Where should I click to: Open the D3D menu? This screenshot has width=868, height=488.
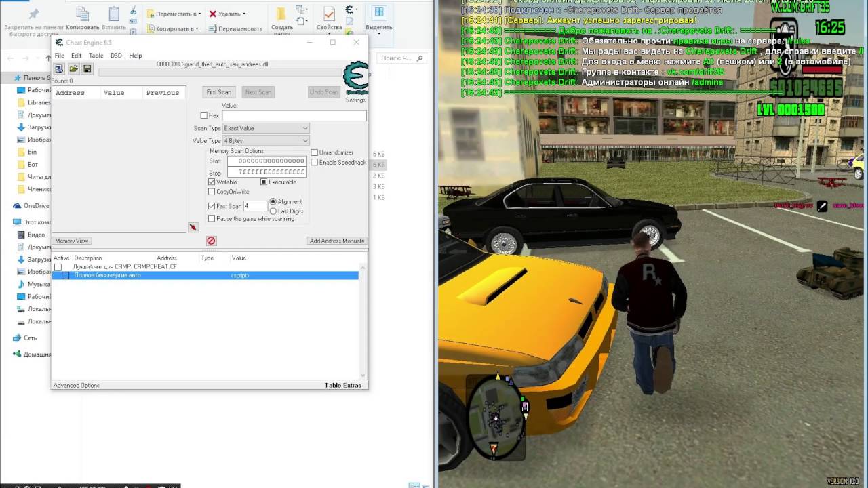[116, 56]
